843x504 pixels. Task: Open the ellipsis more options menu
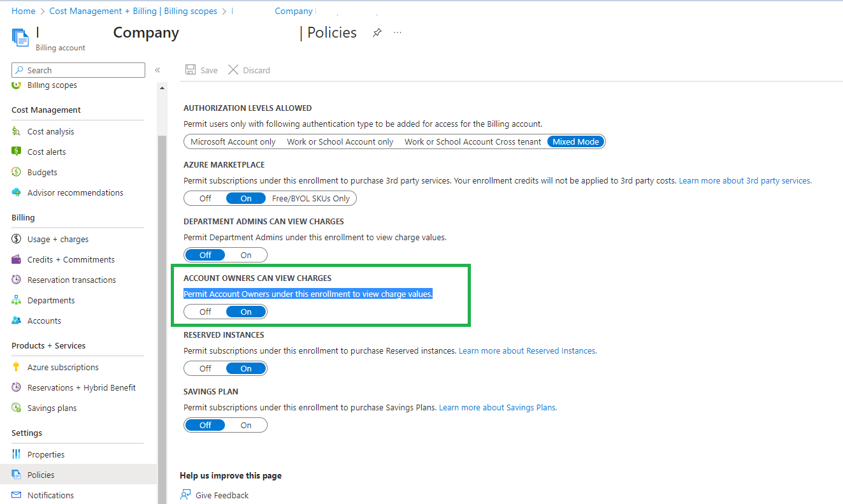(x=398, y=32)
